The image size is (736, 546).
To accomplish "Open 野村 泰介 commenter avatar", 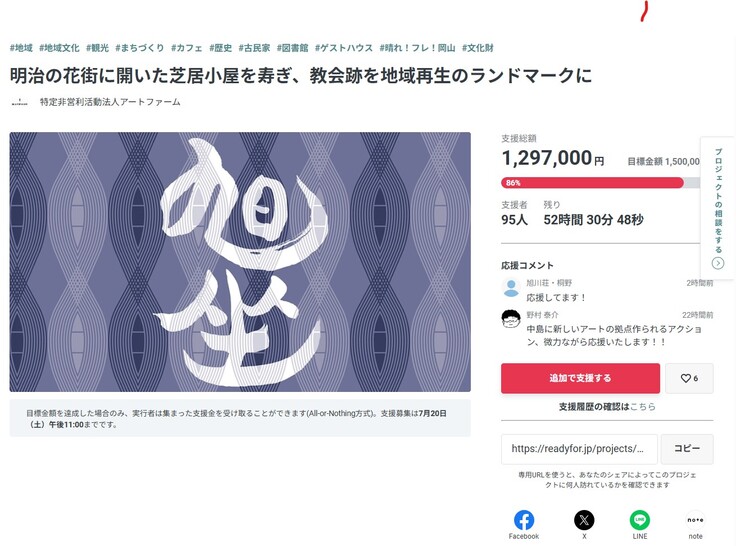I will (511, 320).
